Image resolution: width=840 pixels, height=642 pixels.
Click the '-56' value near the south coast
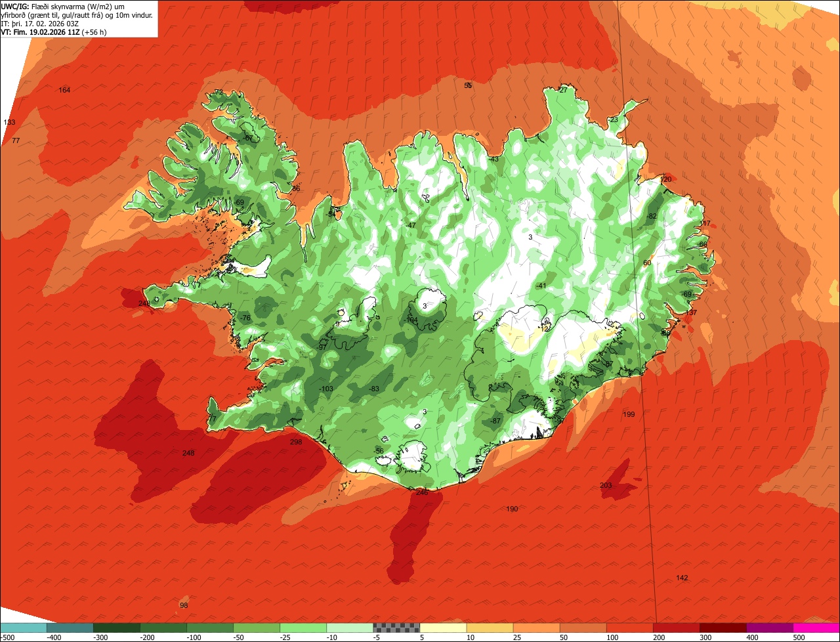[x=379, y=450]
